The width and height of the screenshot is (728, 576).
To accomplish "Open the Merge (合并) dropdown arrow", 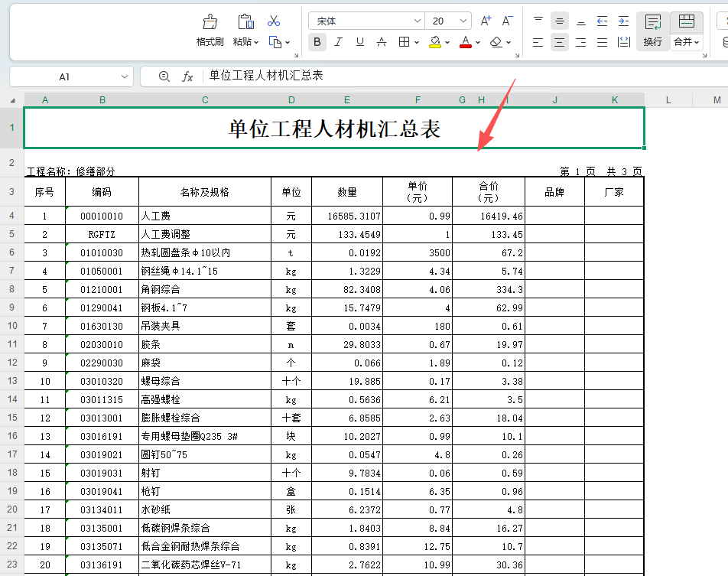I will pyautogui.click(x=697, y=42).
